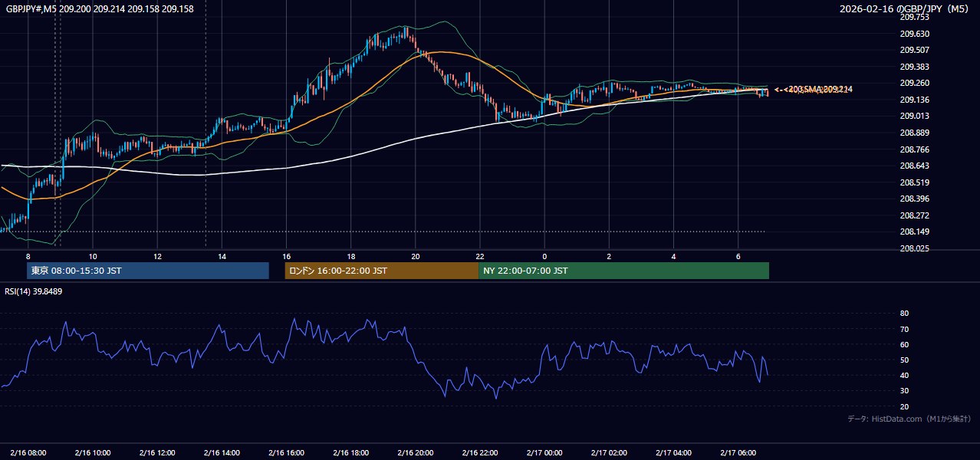Select the 東京 08:00-15:30 JST session bar
This screenshot has width=980, height=460.
pos(148,271)
